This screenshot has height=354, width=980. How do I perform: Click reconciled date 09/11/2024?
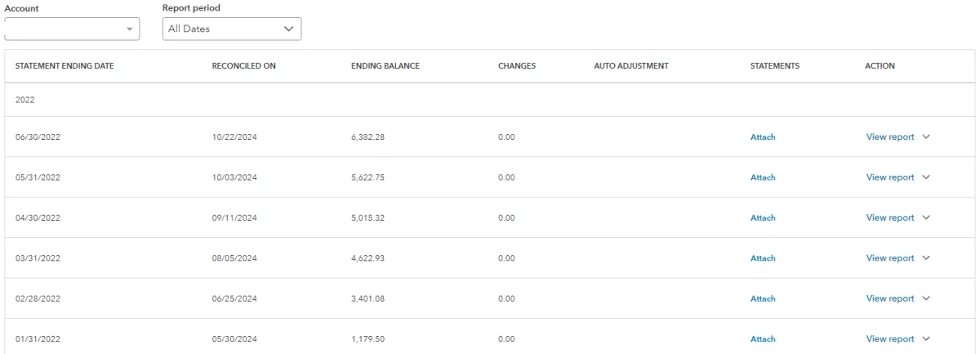click(x=234, y=218)
